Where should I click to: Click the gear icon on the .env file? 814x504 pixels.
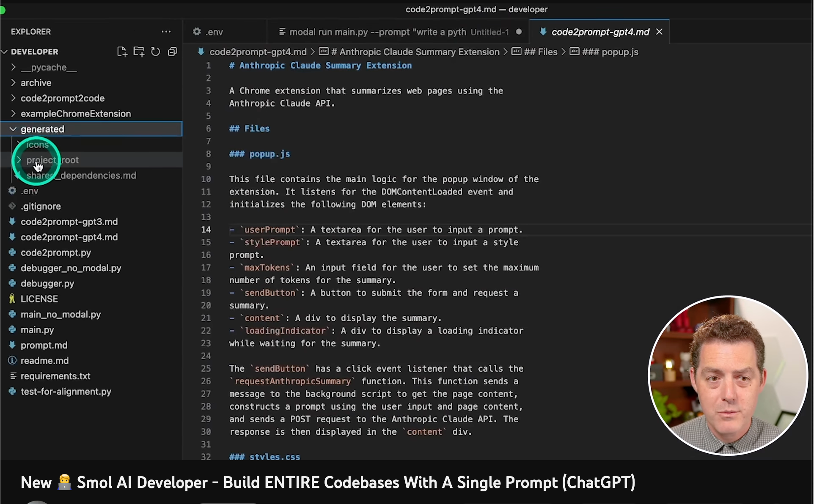tap(12, 191)
